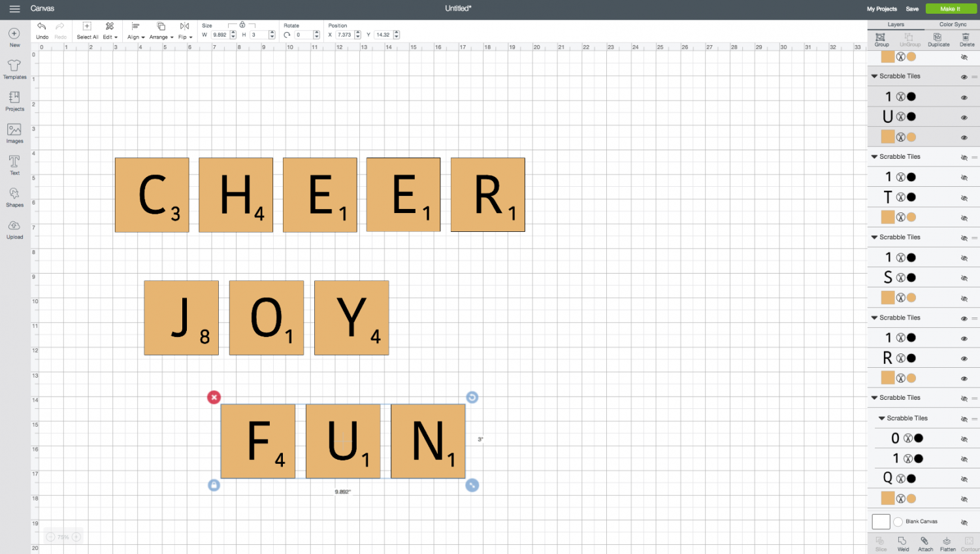Show the T layer in Scrabble Tiles
The width and height of the screenshot is (980, 554).
[965, 197]
